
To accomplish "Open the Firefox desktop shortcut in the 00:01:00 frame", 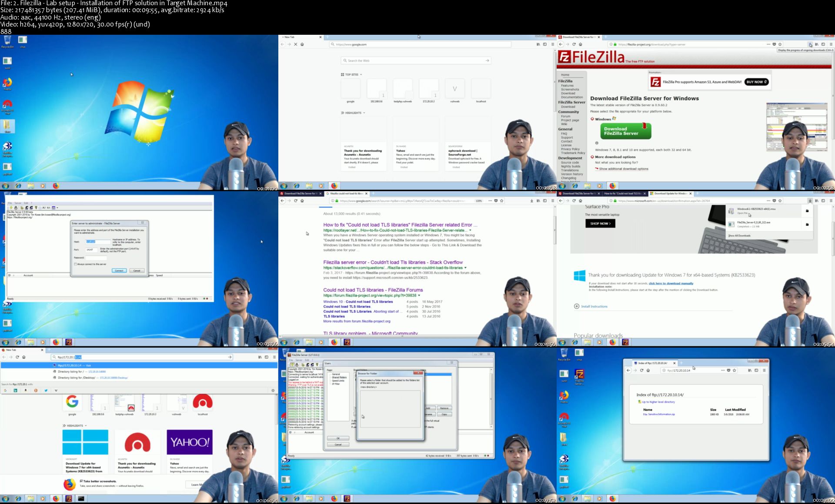I will pyautogui.click(x=7, y=83).
